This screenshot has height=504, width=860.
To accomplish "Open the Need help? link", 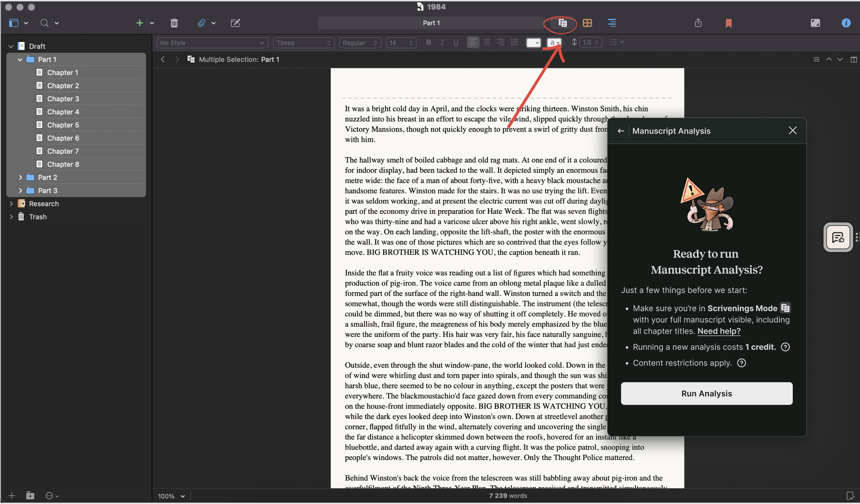I will point(719,331).
